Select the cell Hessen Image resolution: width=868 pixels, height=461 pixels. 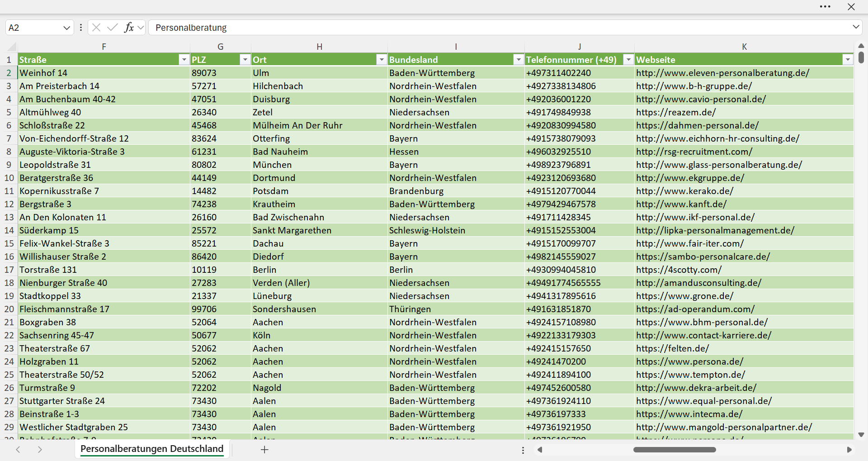(456, 152)
